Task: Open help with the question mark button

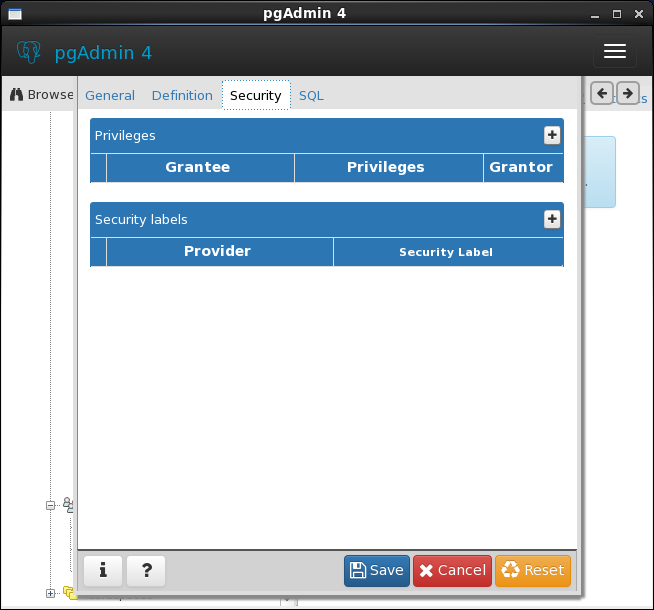Action: tap(146, 570)
